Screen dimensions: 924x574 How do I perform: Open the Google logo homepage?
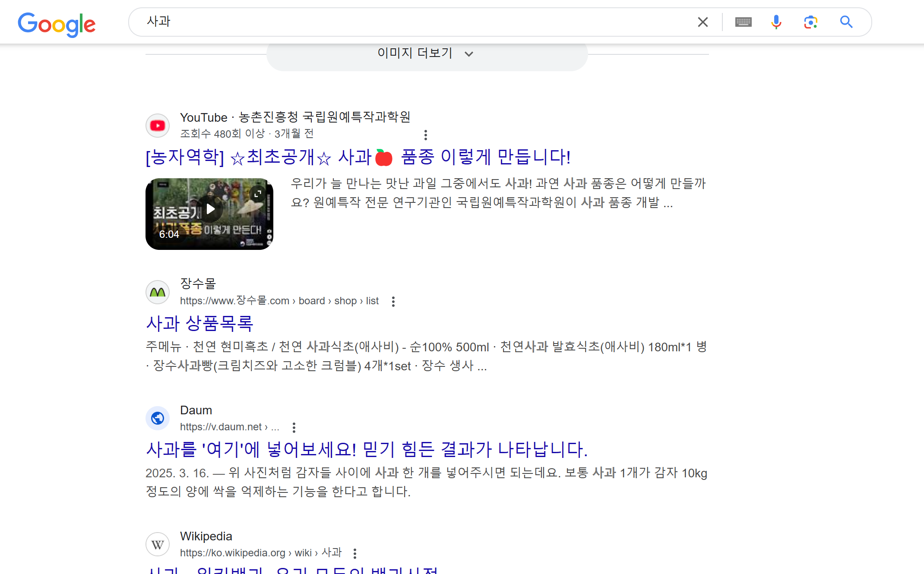tap(57, 24)
